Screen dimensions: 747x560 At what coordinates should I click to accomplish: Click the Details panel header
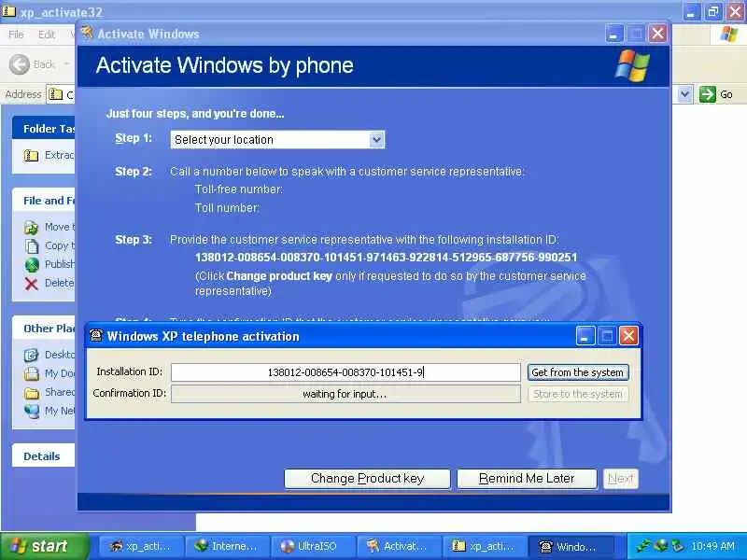44,456
